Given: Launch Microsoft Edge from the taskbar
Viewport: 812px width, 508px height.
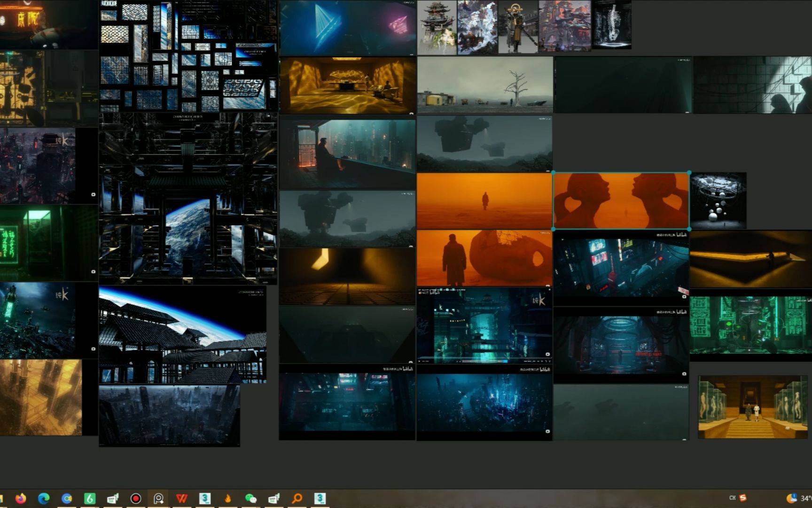Looking at the screenshot, I should click(x=44, y=498).
